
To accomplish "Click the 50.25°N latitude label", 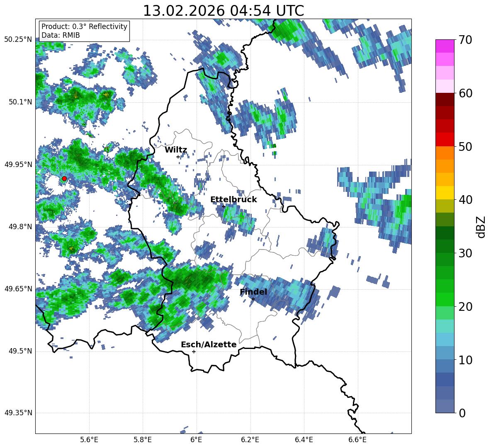I will [x=18, y=40].
